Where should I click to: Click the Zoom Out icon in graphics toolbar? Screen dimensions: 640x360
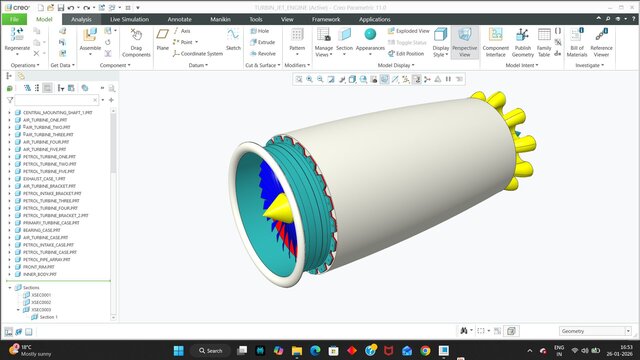(x=320, y=79)
